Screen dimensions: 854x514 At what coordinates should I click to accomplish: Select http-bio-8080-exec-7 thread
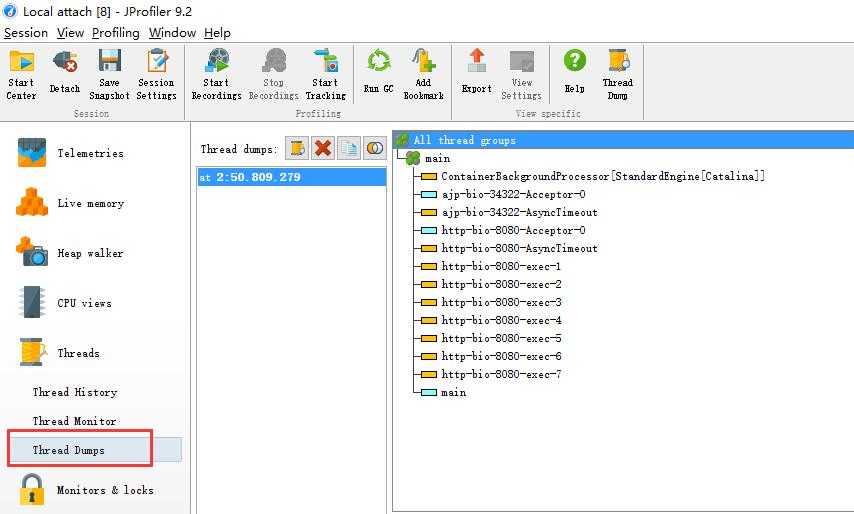coord(491,374)
